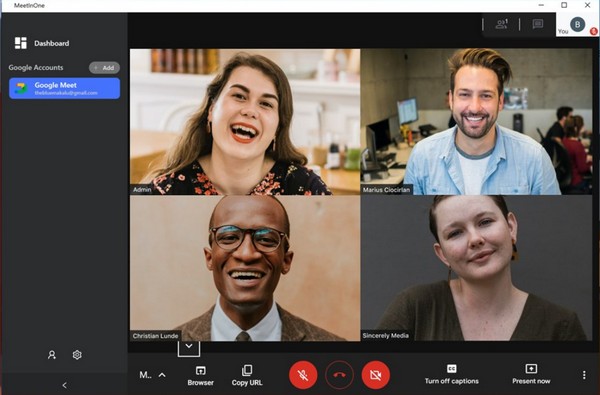Open the chat messages icon
The height and width of the screenshot is (395, 600).
pos(538,24)
